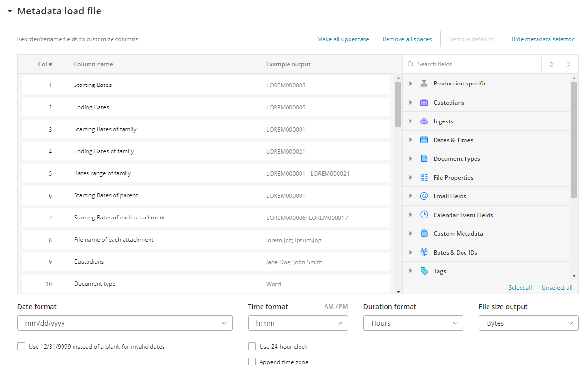Open the File size output dropdown
588x376 pixels.
point(529,323)
